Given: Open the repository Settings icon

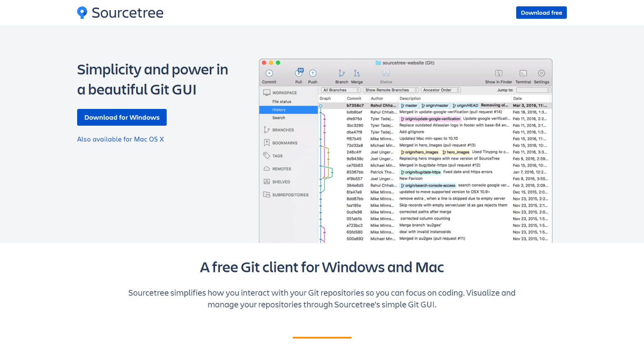Looking at the screenshot, I should click(x=541, y=74).
